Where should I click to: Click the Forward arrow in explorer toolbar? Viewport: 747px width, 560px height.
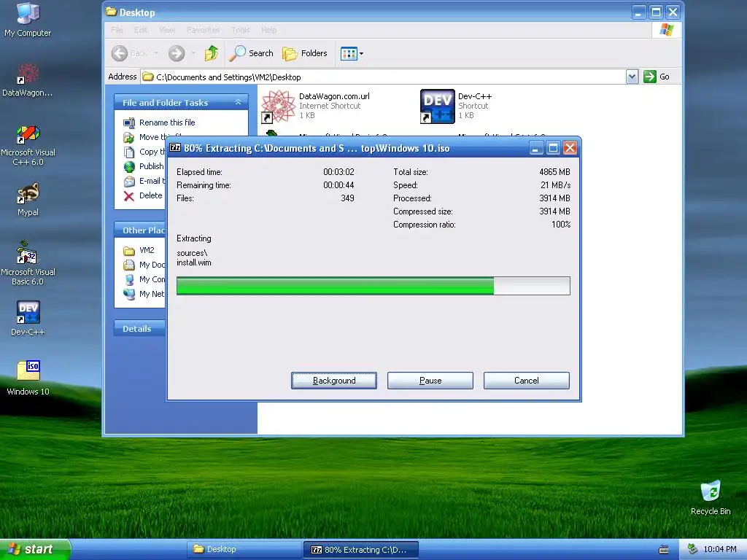(x=177, y=53)
